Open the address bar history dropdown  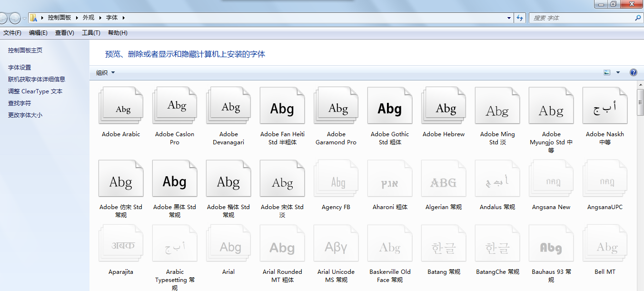[x=509, y=18]
